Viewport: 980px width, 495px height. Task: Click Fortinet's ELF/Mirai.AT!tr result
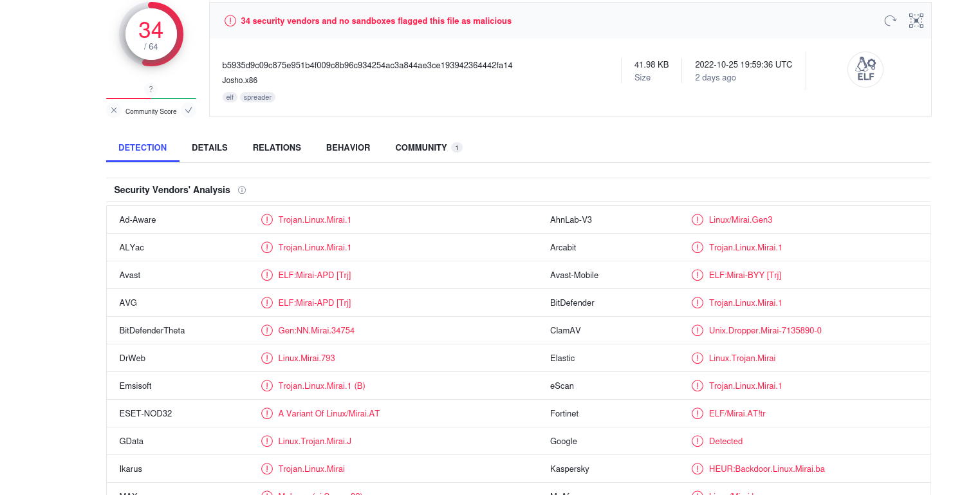737,413
